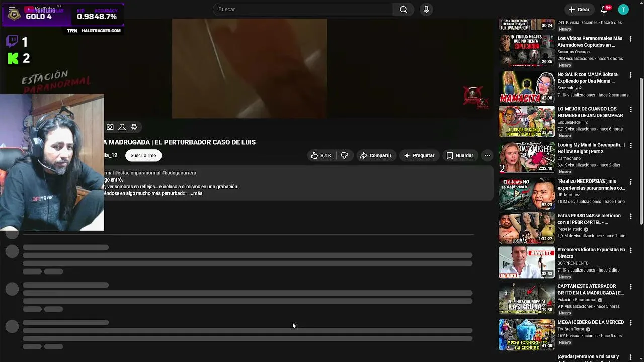Click channel name 'Susurros Oscuros'
Viewport: 644px width, 362px height.
click(574, 52)
